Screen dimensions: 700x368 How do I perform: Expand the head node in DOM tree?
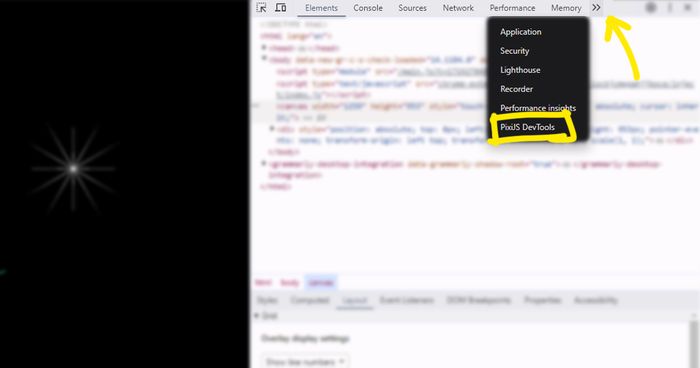264,47
